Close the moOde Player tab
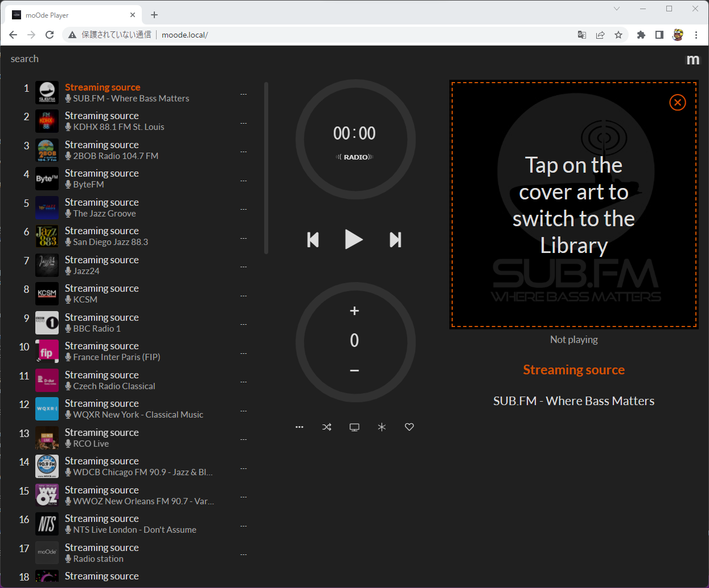This screenshot has height=588, width=709. point(133,15)
